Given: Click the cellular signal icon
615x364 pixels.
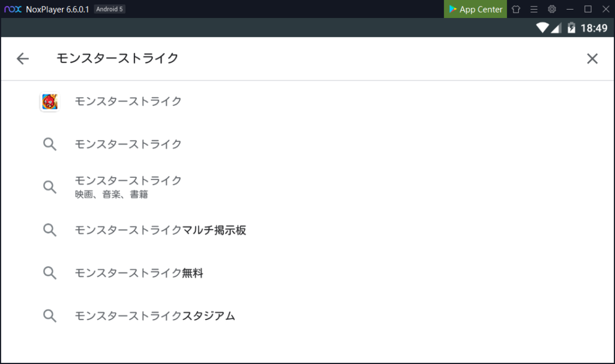Looking at the screenshot, I should tap(556, 28).
